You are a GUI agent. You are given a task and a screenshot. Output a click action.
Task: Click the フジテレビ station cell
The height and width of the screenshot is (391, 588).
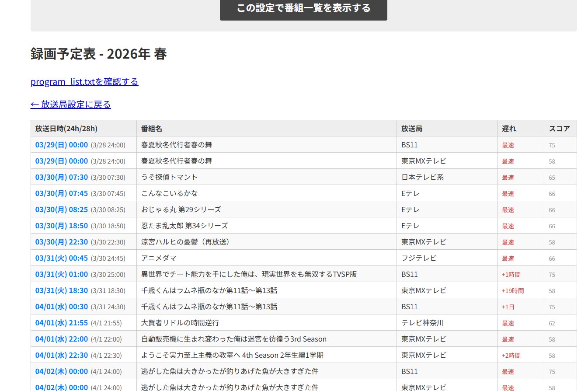(x=447, y=258)
